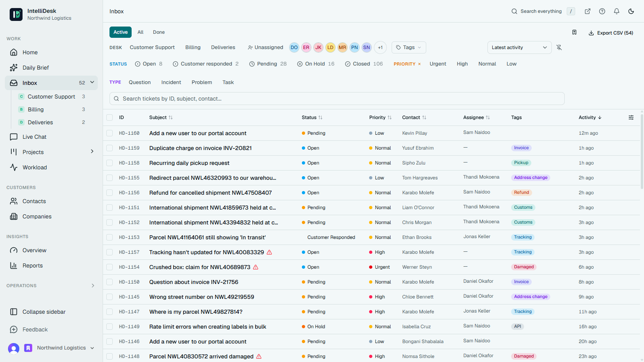Check the box for ticket HD-1153

(x=109, y=237)
